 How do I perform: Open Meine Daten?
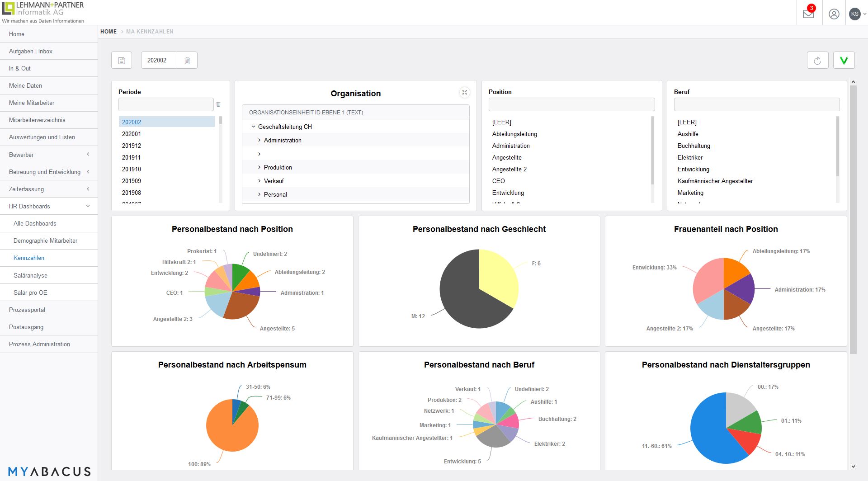click(x=49, y=85)
